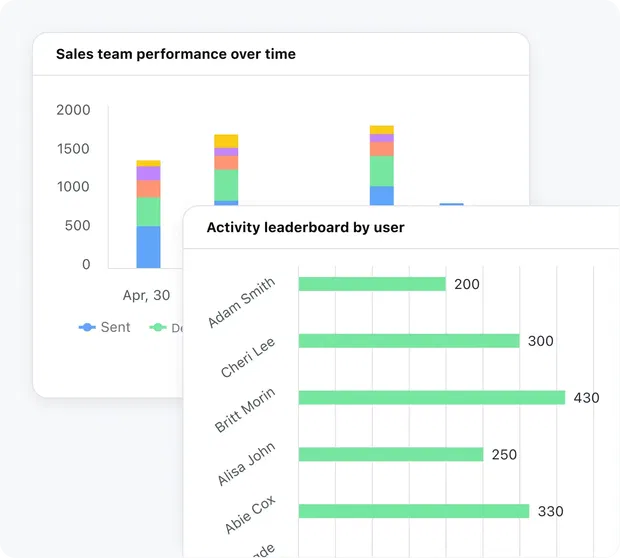The height and width of the screenshot is (558, 620).
Task: Click the purple segment of Apr 30 bar
Action: [148, 173]
